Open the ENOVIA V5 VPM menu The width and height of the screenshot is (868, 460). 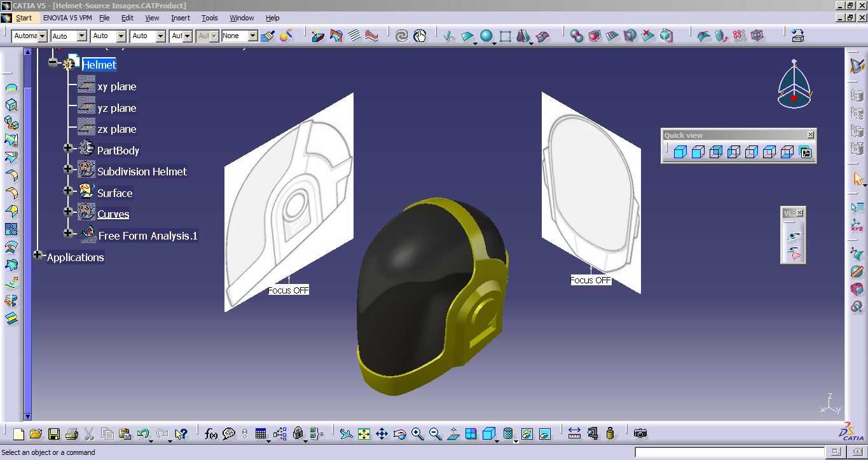point(67,18)
